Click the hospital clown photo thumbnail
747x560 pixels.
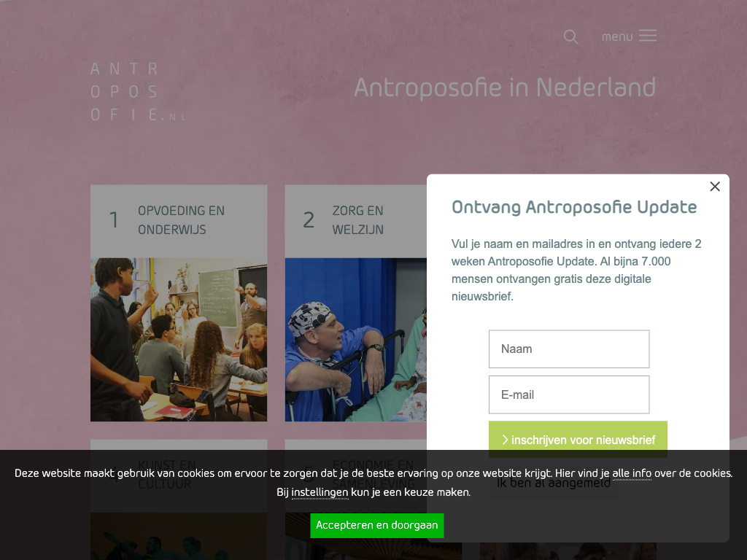pos(356,340)
